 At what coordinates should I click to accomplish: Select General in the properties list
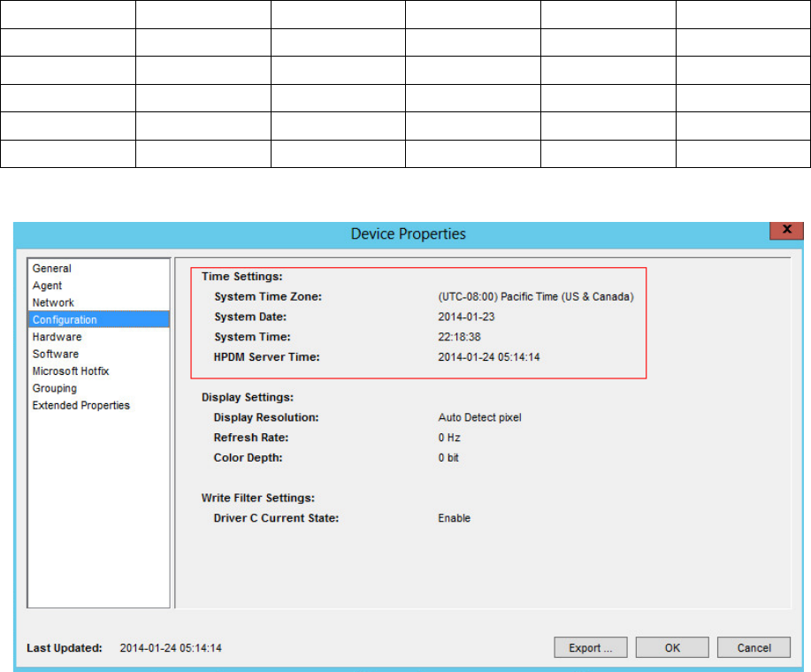tap(52, 269)
